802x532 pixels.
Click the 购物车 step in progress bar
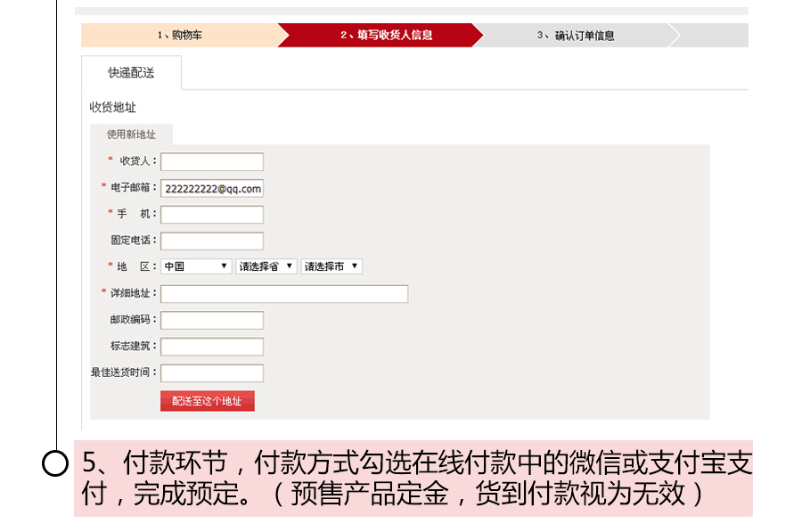(x=180, y=36)
